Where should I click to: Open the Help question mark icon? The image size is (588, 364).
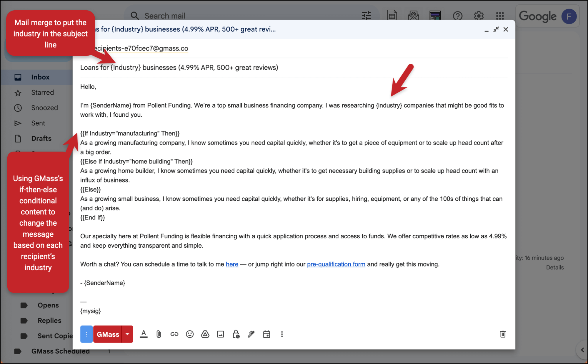pyautogui.click(x=457, y=16)
